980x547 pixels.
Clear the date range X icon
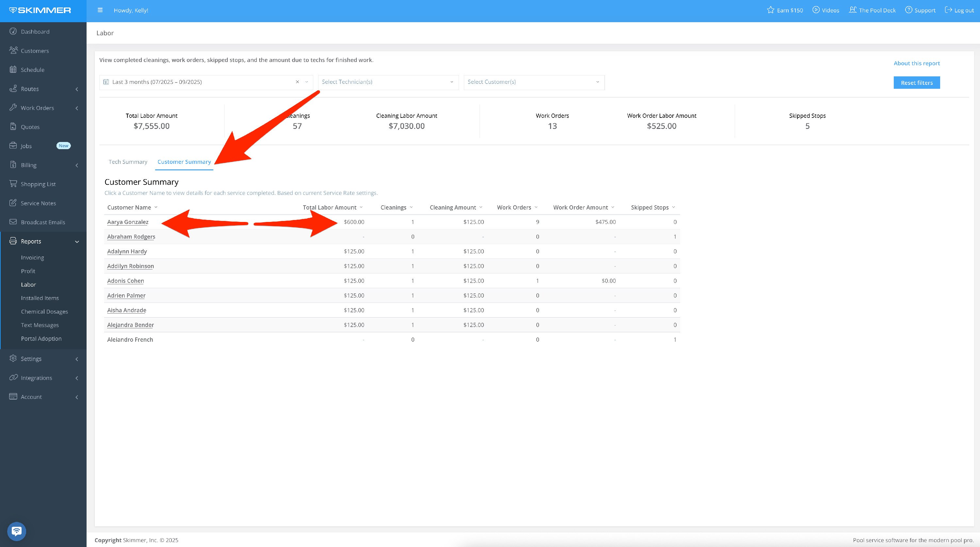pos(298,82)
